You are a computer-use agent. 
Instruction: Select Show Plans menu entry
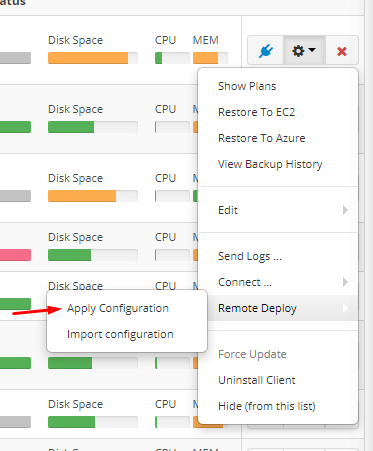247,86
